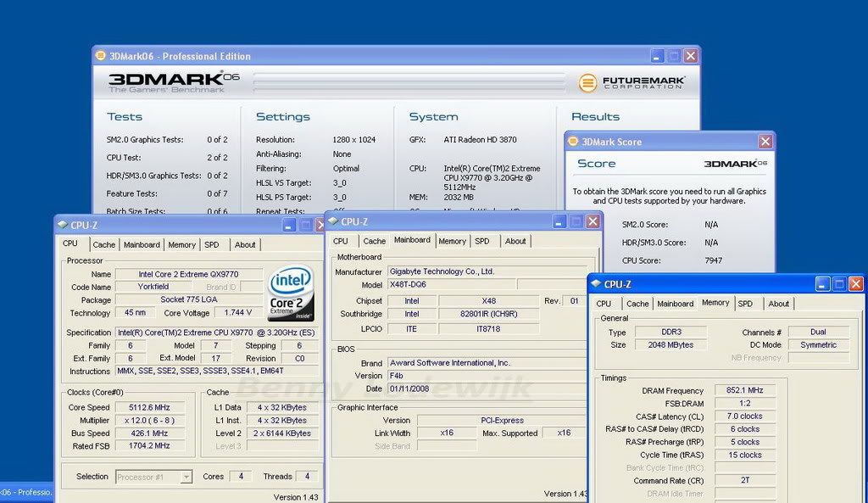Click the DRAM Frequency value field
Screen dimensions: 868x503
743,390
